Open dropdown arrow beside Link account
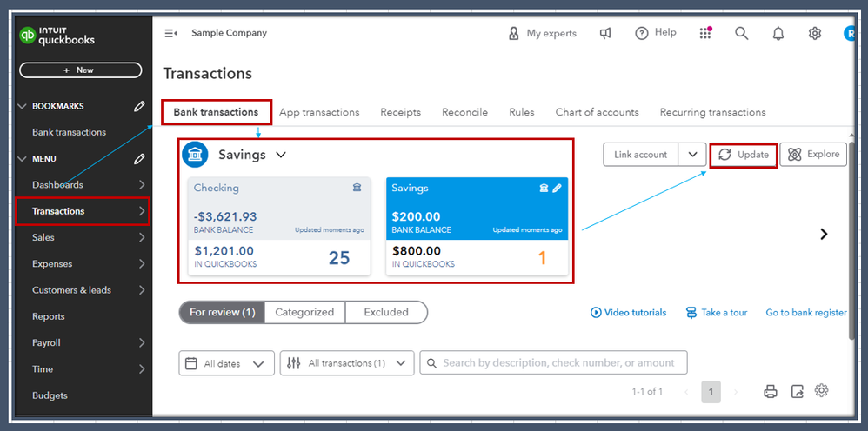Image resolution: width=868 pixels, height=431 pixels. (692, 155)
